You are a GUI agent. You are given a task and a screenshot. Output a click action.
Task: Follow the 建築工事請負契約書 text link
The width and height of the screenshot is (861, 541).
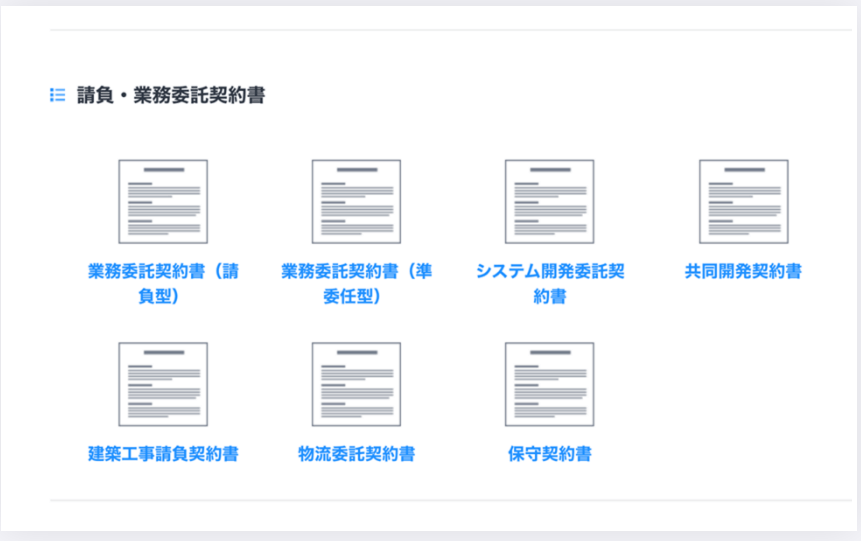coord(163,454)
